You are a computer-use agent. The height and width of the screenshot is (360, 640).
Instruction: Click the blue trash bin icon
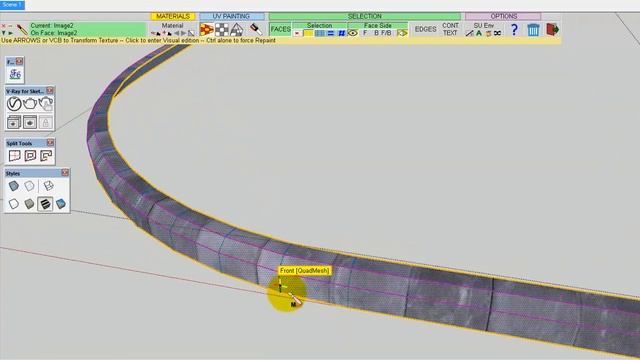533,29
